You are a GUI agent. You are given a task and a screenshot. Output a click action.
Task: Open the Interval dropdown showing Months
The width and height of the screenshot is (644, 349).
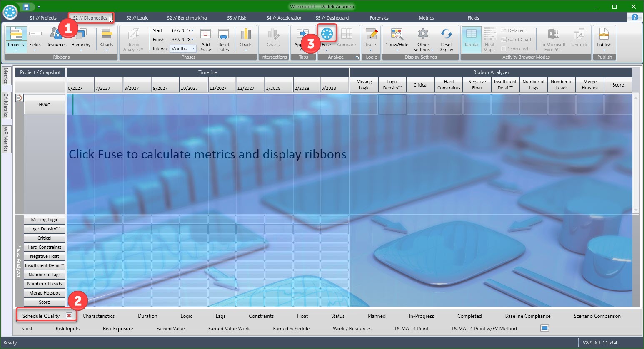tap(182, 49)
